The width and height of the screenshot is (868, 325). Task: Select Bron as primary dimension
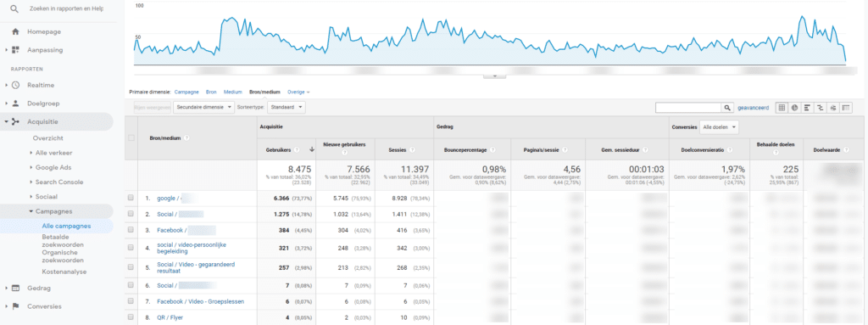coord(211,92)
